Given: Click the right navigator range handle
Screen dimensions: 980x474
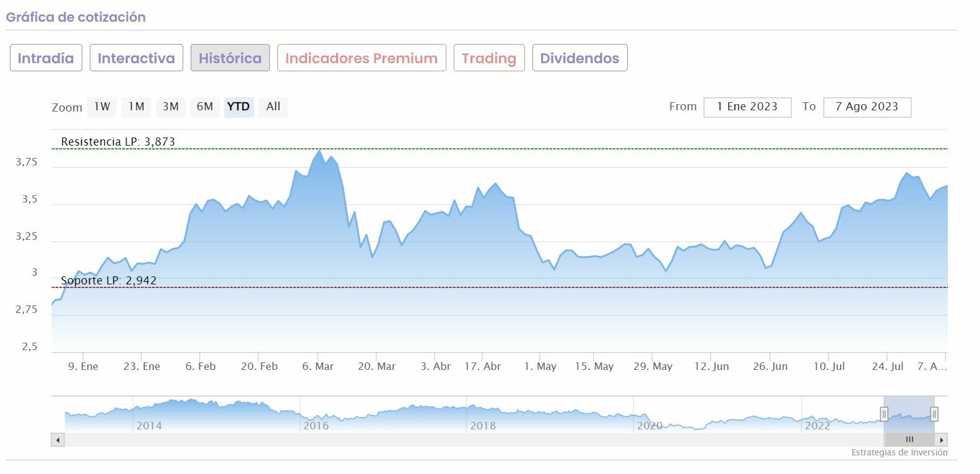Looking at the screenshot, I should (x=934, y=414).
